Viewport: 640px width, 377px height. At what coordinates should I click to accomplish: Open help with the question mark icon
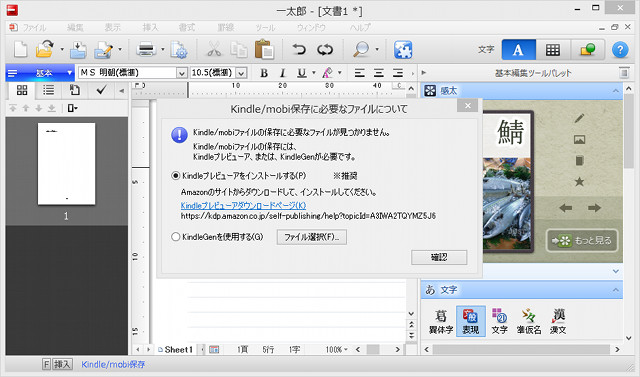pyautogui.click(x=620, y=50)
